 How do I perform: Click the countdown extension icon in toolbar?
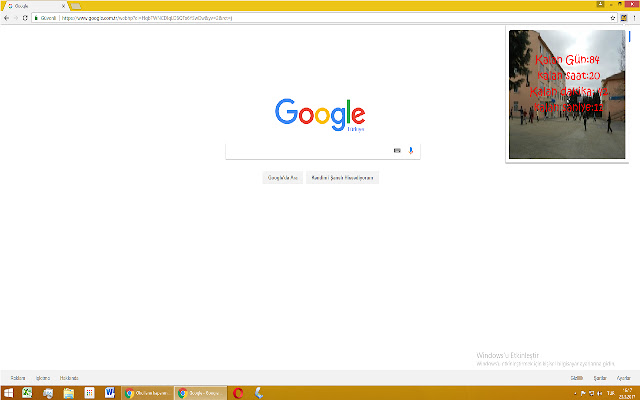(x=624, y=18)
